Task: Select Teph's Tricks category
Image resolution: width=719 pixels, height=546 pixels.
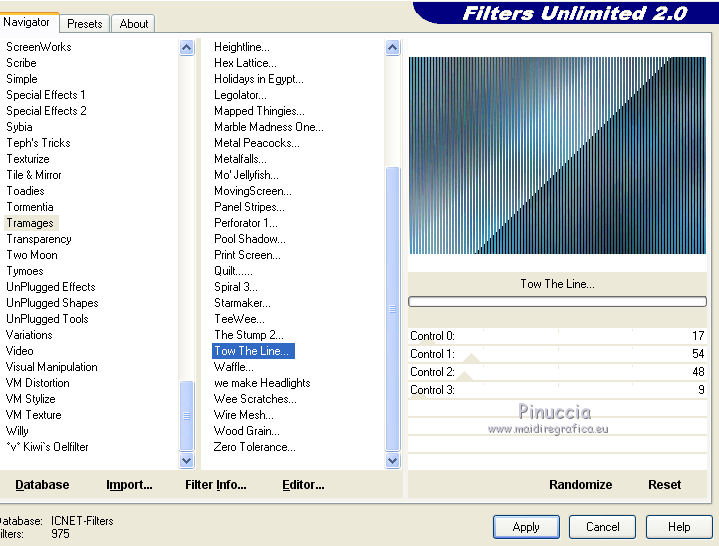Action: pos(39,143)
